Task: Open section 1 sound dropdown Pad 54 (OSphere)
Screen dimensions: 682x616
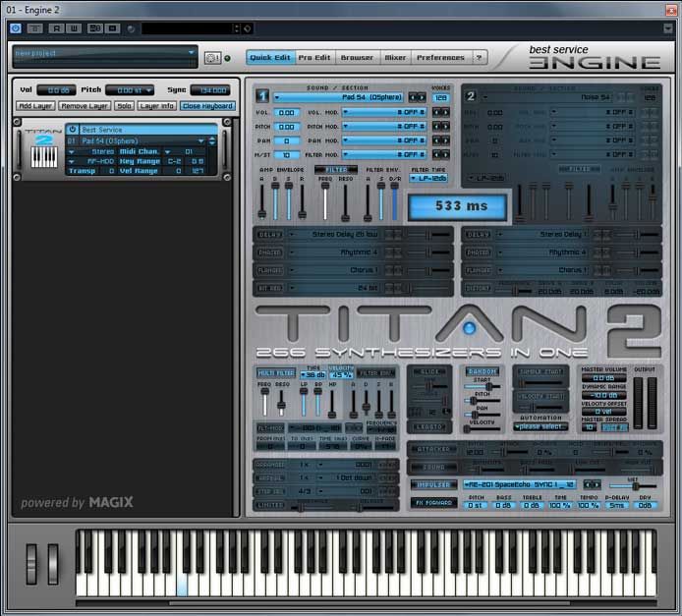Action: (338, 97)
